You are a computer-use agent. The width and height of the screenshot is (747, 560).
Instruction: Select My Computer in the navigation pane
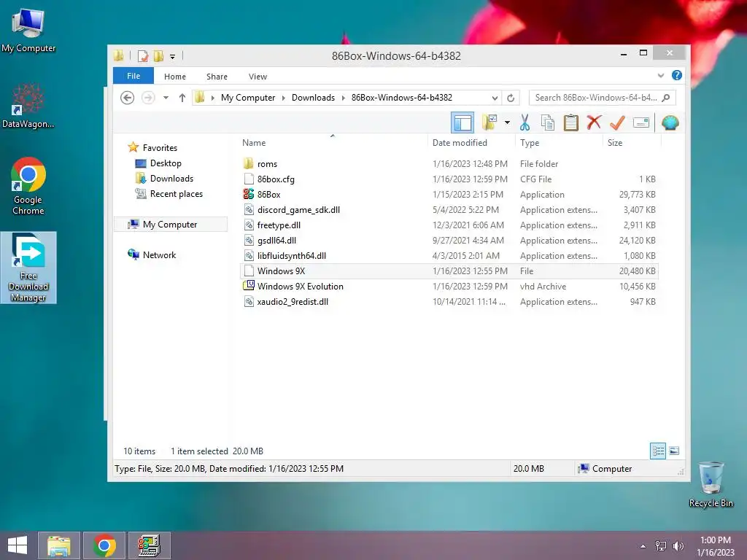pos(169,225)
